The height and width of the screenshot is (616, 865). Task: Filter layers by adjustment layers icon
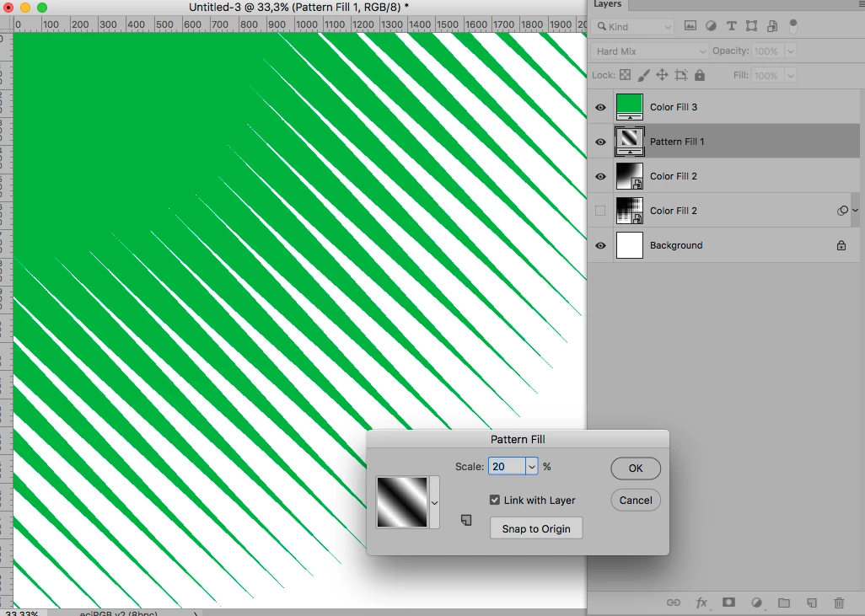click(x=711, y=26)
